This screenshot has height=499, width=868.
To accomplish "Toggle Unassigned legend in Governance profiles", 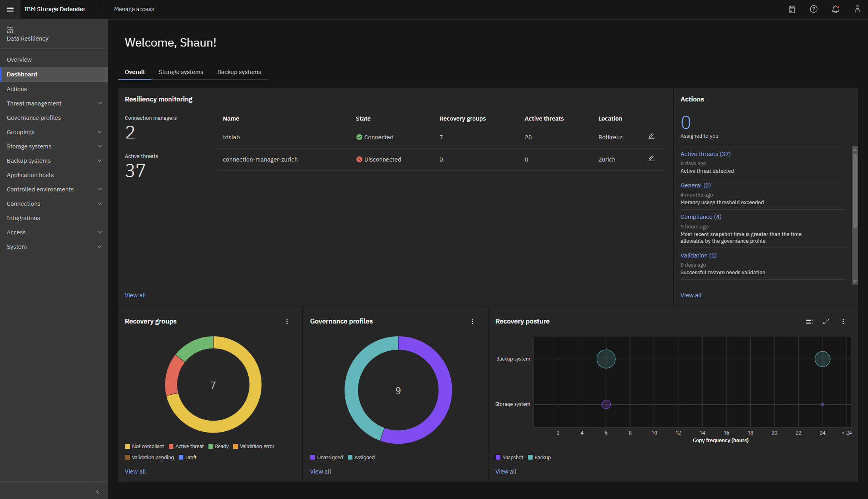I will [x=327, y=458].
